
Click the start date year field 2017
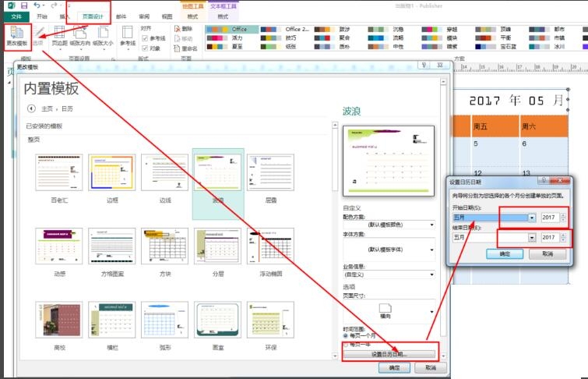(x=550, y=218)
